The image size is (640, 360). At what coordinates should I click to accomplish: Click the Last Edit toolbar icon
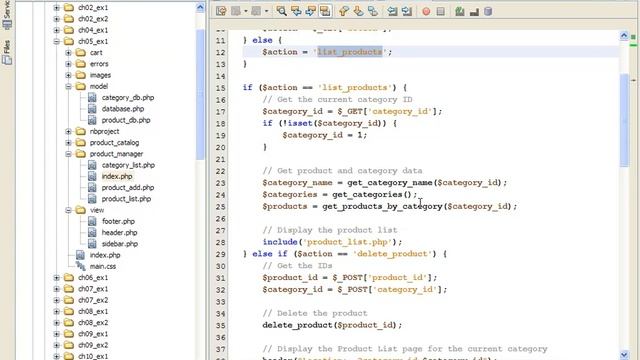pos(221,11)
